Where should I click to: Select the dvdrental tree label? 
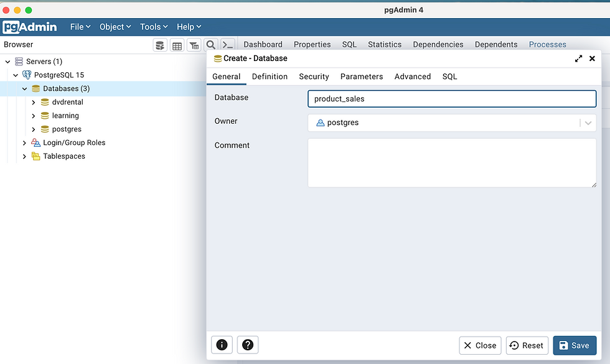(68, 102)
